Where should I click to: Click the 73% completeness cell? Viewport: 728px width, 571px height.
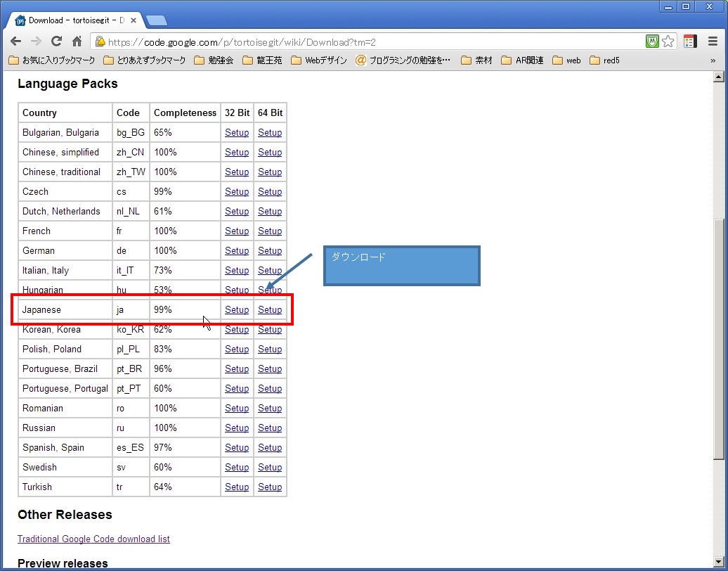tap(185, 271)
